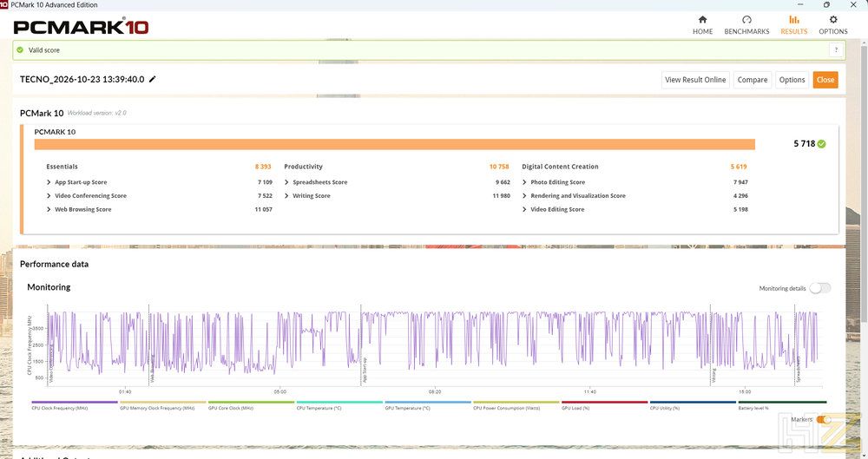Click the Video Conferencing chart marker
The image size is (868, 459).
(51, 364)
